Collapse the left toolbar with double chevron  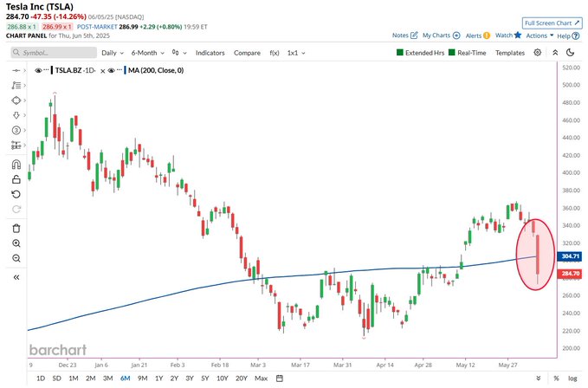[x=16, y=277]
